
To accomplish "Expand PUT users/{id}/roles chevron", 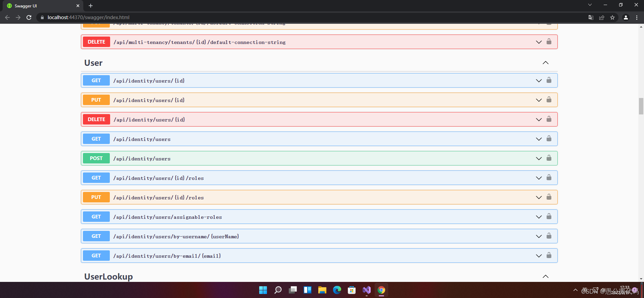I will (x=539, y=197).
